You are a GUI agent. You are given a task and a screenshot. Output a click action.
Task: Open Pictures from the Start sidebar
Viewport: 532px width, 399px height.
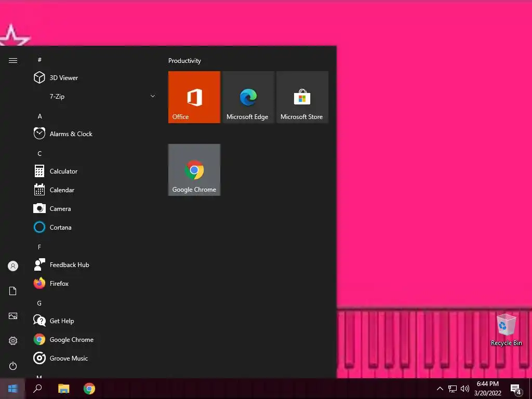13,316
